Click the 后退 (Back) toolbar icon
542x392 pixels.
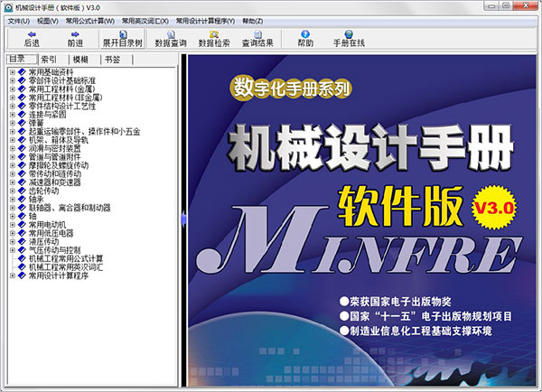tap(32, 38)
